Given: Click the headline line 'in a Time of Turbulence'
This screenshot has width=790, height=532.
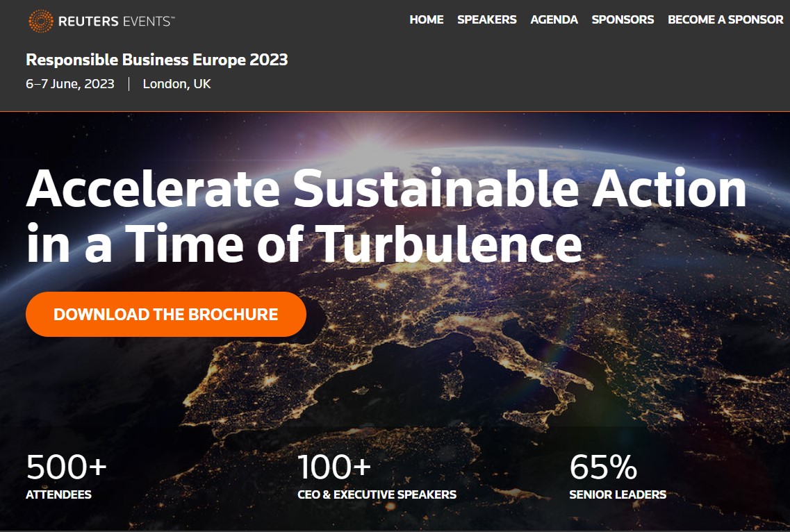Looking at the screenshot, I should pos(304,243).
